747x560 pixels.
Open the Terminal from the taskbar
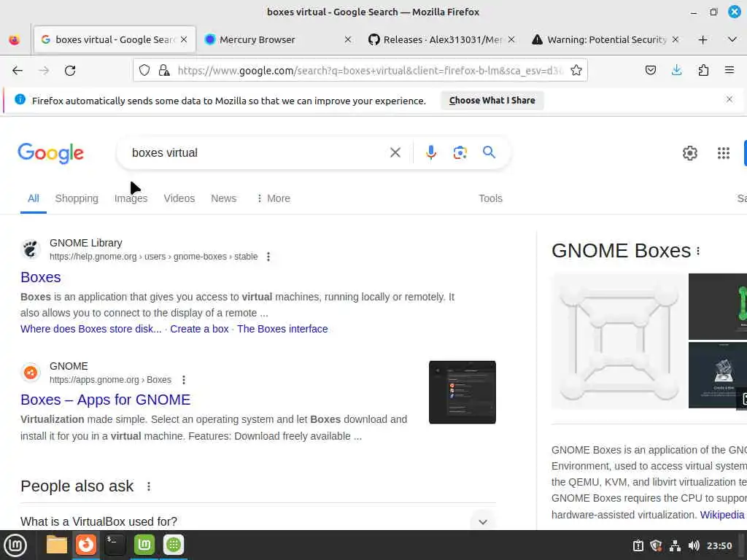pyautogui.click(x=115, y=545)
